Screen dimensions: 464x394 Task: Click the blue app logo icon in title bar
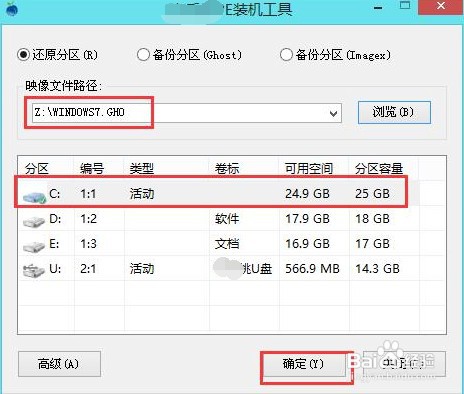pyautogui.click(x=11, y=8)
